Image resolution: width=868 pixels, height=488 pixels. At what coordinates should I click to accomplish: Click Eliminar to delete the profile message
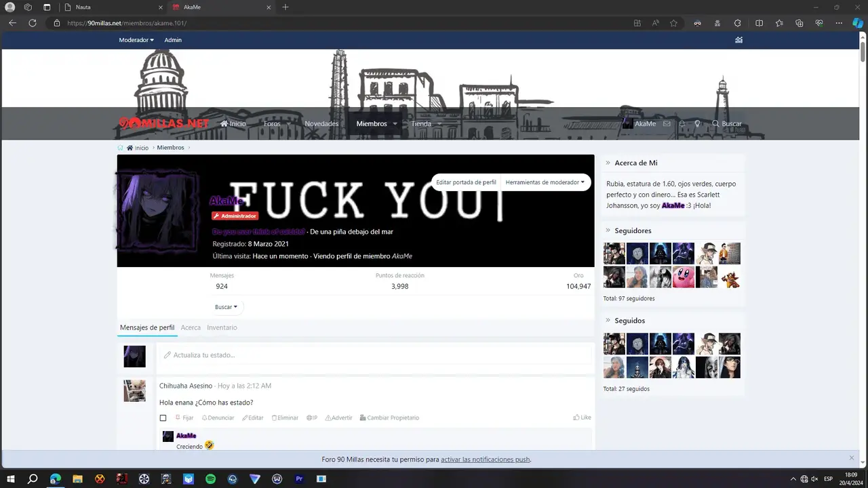285,418
